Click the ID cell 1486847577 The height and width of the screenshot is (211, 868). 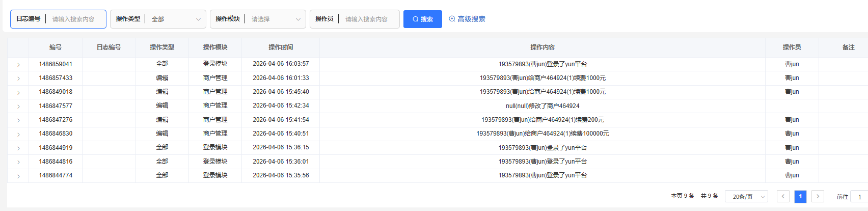click(x=56, y=106)
